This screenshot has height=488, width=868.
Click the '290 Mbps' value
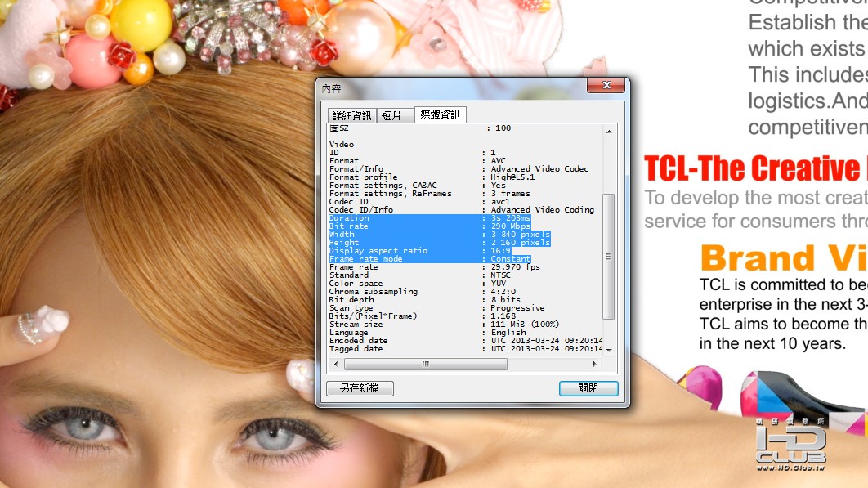510,226
